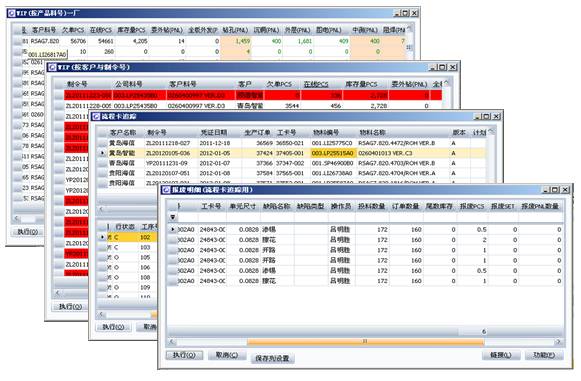Click the 报废SET column header

(x=503, y=206)
